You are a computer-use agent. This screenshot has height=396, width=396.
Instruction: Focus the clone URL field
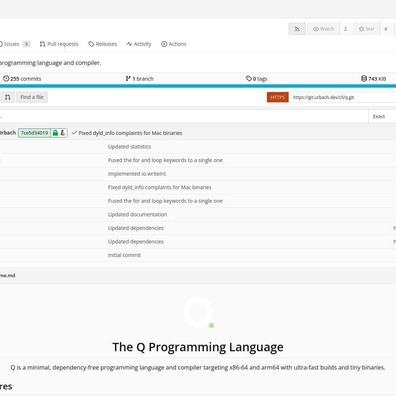coord(343,97)
